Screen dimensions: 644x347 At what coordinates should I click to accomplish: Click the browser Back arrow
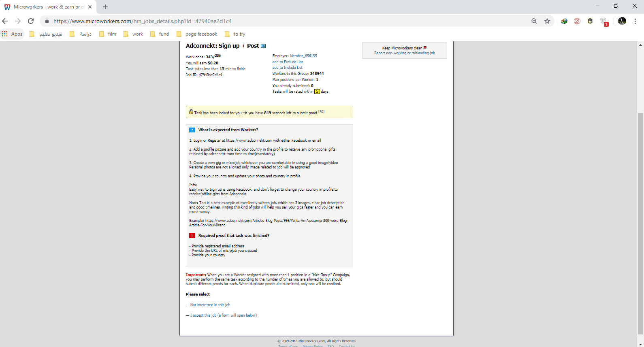[x=5, y=21]
